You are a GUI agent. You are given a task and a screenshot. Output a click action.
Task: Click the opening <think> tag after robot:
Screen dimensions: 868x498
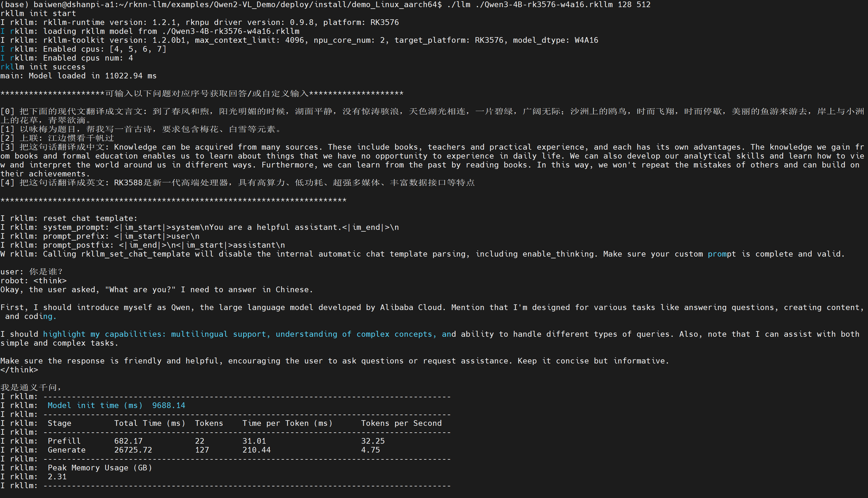50,281
